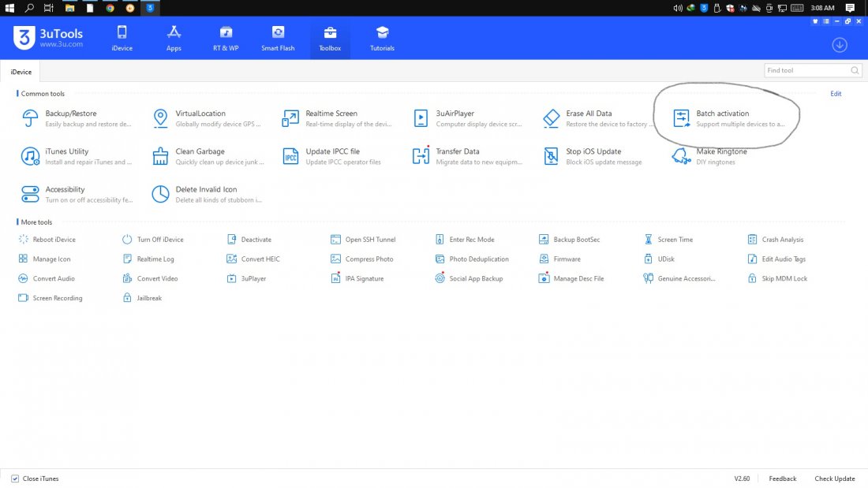Click Turn Off iDevice
The image size is (868, 488).
(153, 240)
